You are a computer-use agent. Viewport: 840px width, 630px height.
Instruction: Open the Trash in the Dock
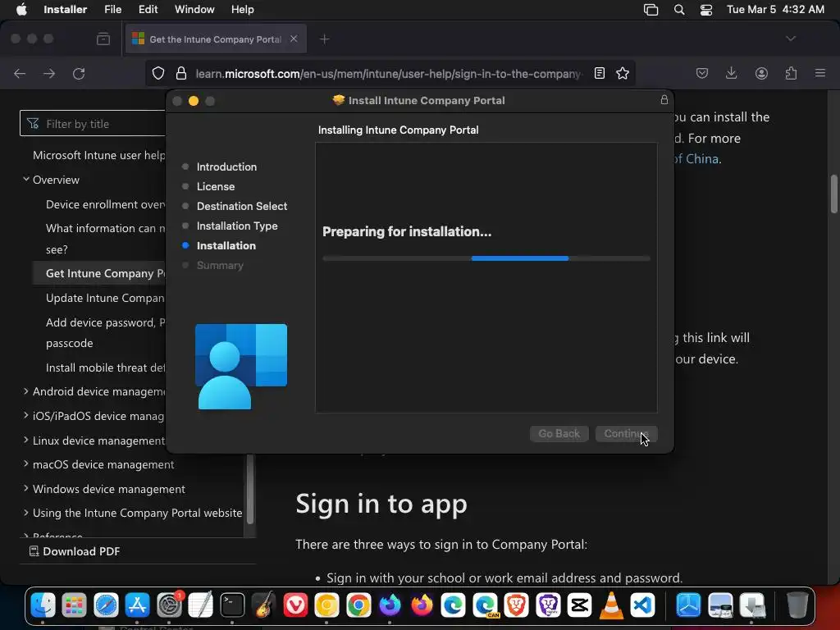pyautogui.click(x=797, y=605)
